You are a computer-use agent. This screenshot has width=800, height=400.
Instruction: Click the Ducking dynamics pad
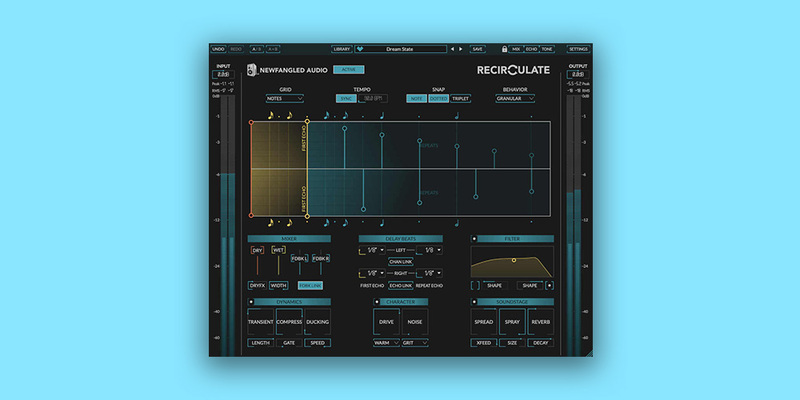[x=317, y=322]
